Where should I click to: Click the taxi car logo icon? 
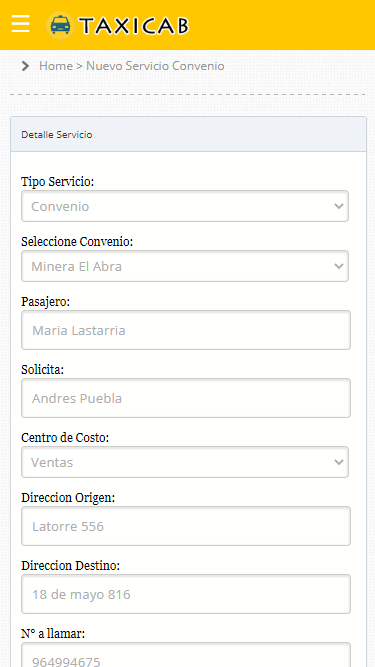(60, 25)
